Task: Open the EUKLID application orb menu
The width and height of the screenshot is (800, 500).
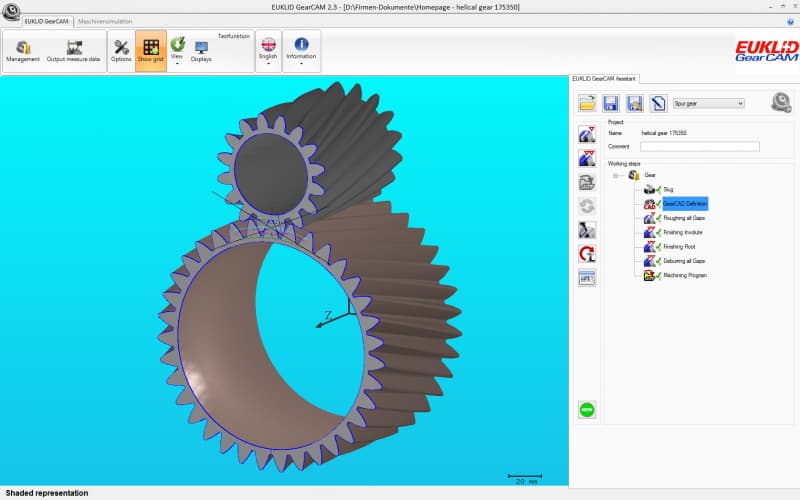Action: coord(11,11)
